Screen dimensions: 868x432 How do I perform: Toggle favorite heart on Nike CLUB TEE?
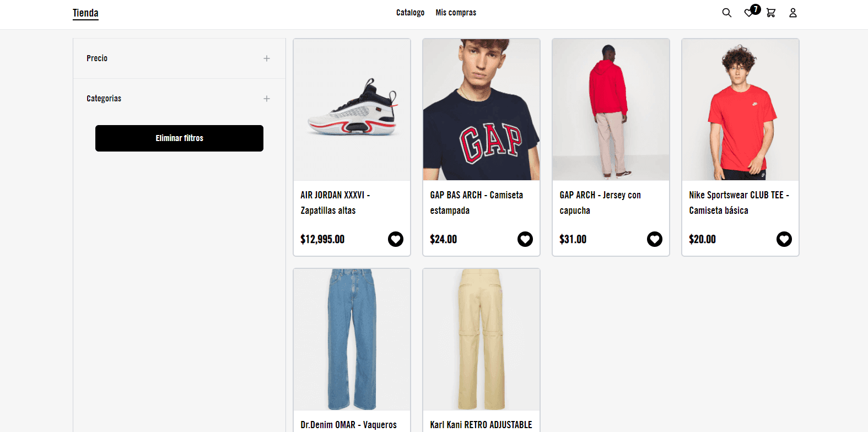pyautogui.click(x=784, y=239)
